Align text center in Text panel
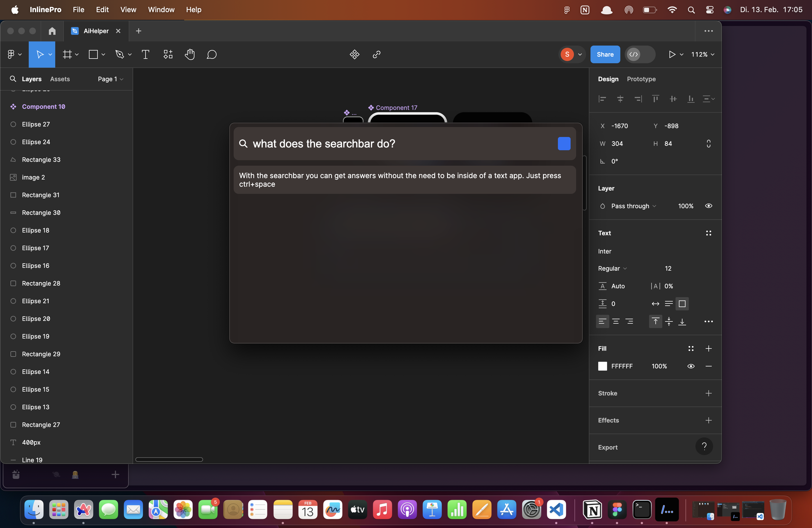Screen dimensions: 812x528 click(616, 321)
